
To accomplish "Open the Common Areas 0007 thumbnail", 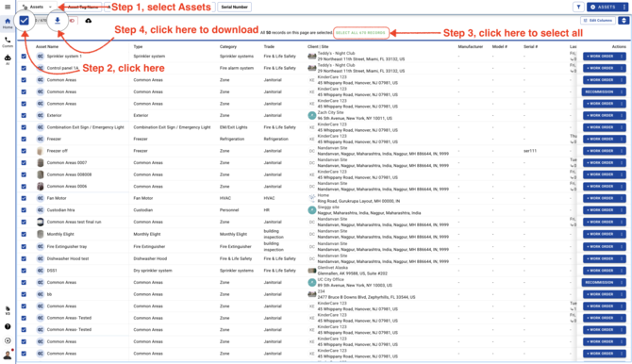I will click(40, 163).
